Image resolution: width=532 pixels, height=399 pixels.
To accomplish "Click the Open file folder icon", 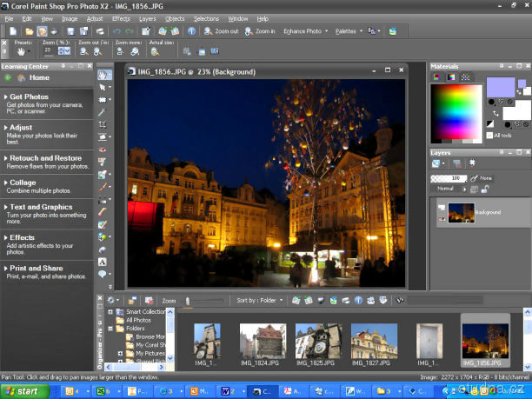I will coord(29,31).
